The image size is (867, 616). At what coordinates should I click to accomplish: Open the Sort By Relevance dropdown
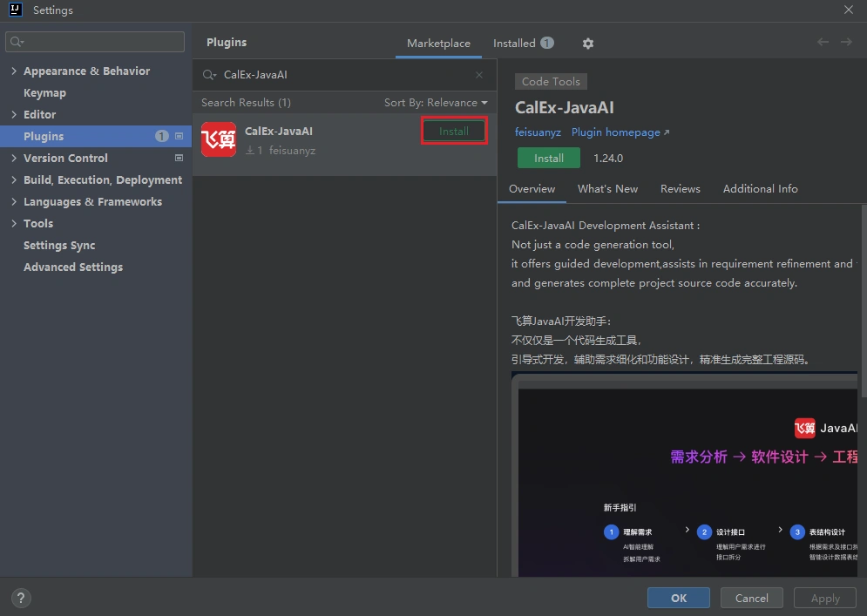click(436, 102)
